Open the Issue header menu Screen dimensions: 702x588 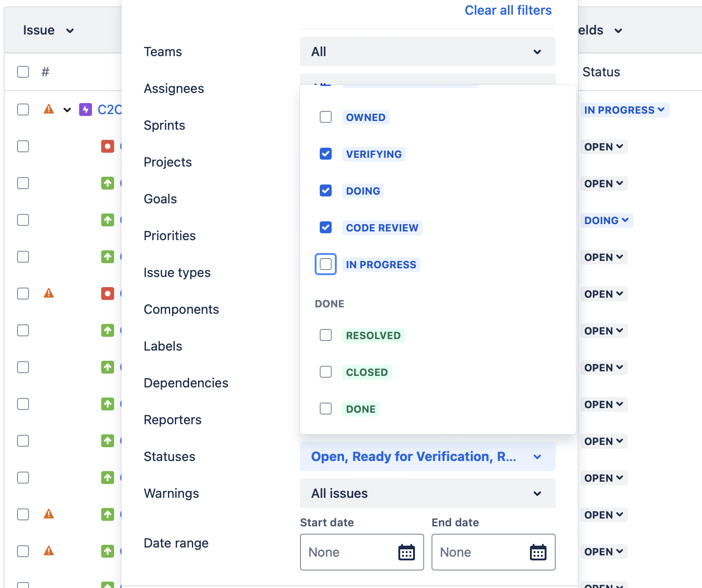coord(49,30)
